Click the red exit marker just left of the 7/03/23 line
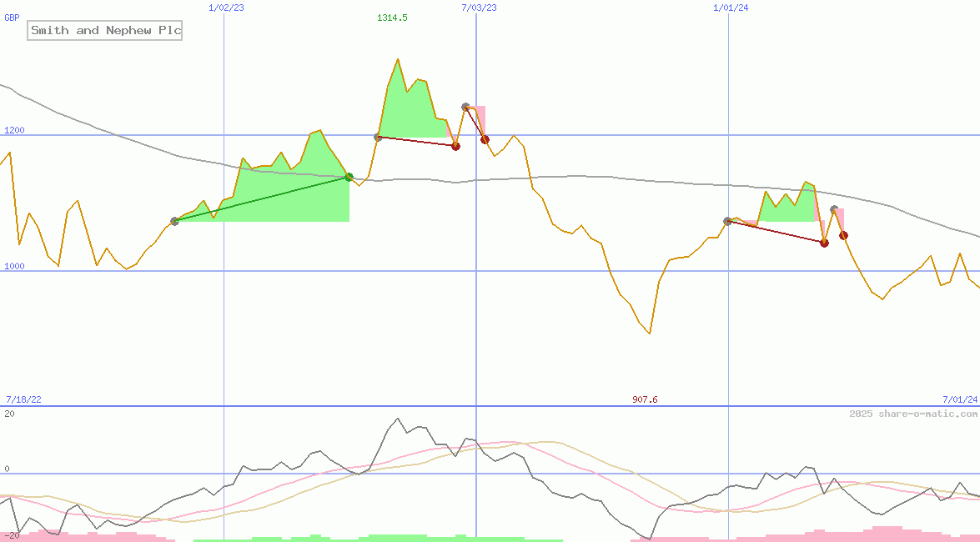This screenshot has width=980, height=542. pyautogui.click(x=455, y=146)
